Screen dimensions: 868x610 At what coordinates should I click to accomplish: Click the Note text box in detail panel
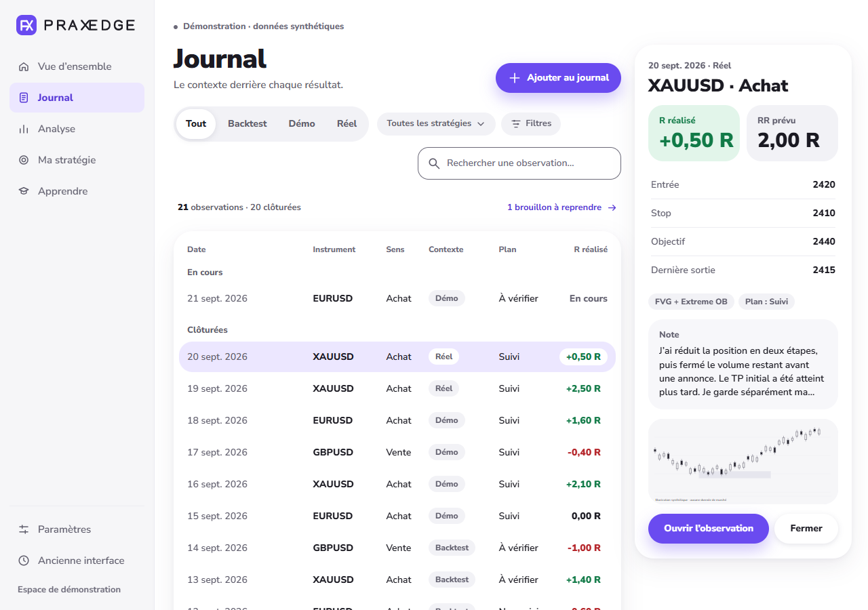click(x=743, y=364)
